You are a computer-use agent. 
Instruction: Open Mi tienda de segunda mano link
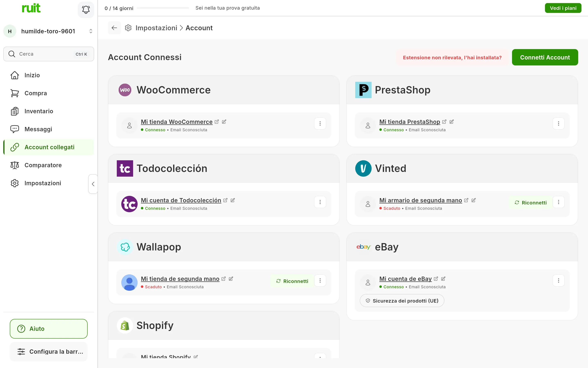[180, 279]
